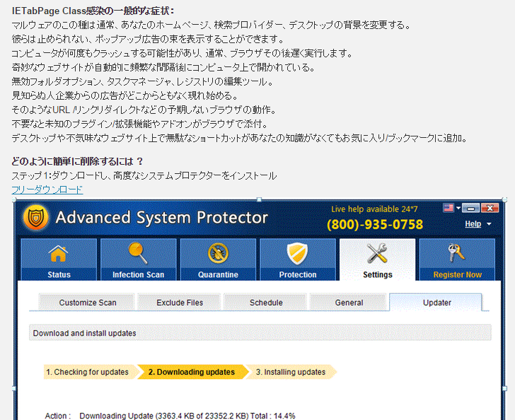515x420 pixels.
Task: Click the Quarantine label
Action: (218, 274)
